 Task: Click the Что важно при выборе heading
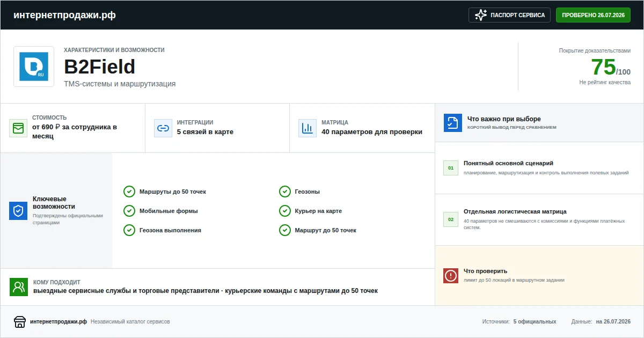click(x=504, y=119)
